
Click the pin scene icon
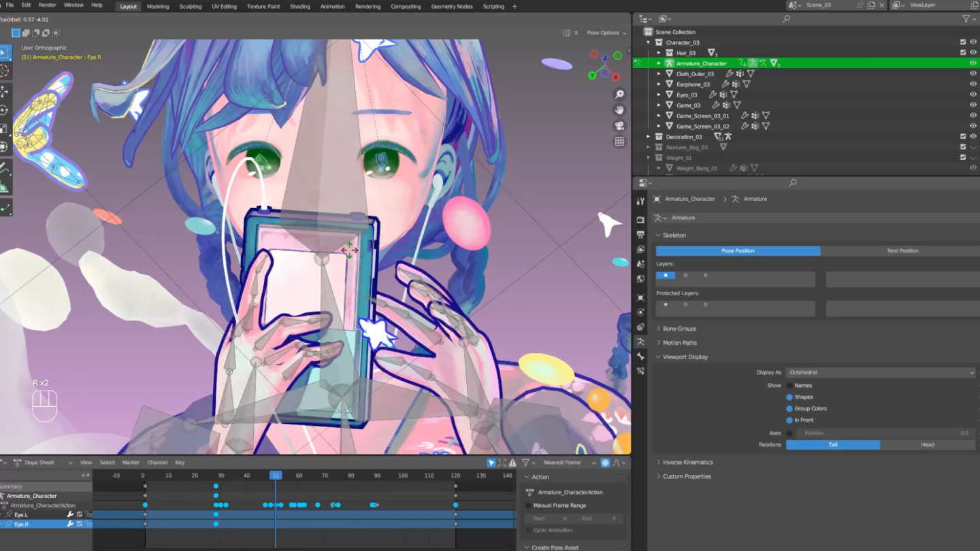pos(861,5)
